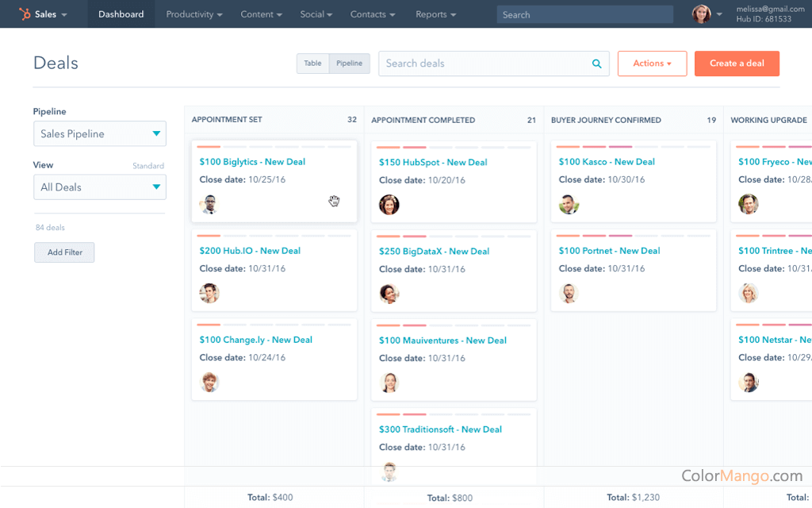Open the Reports menu
The width and height of the screenshot is (812, 508).
coord(435,14)
